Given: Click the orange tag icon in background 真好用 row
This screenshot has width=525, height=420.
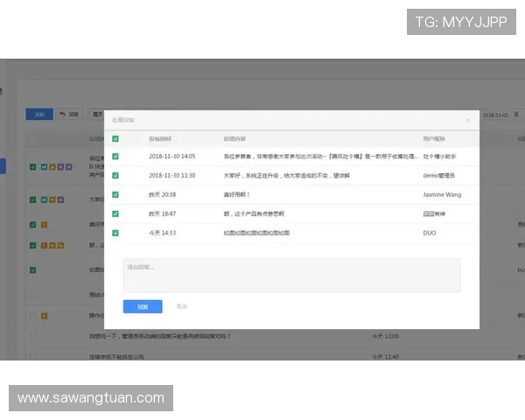Looking at the screenshot, I should 44,224.
